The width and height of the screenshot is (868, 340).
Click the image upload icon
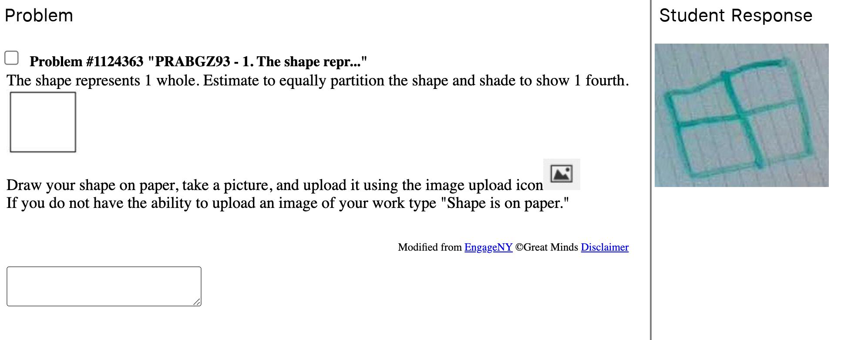pos(561,174)
